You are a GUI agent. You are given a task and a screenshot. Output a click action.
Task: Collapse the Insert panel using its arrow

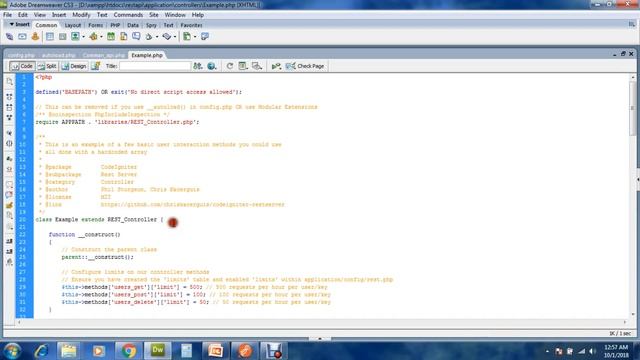coord(11,24)
